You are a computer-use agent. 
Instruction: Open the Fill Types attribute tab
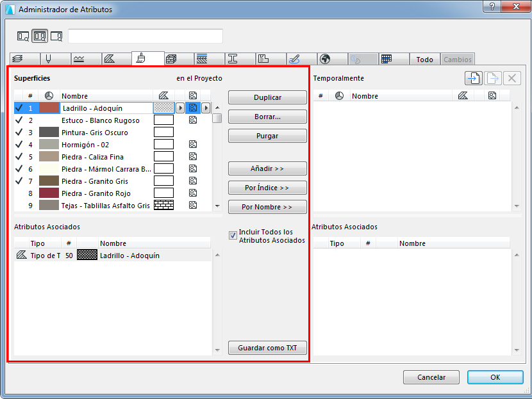117,59
